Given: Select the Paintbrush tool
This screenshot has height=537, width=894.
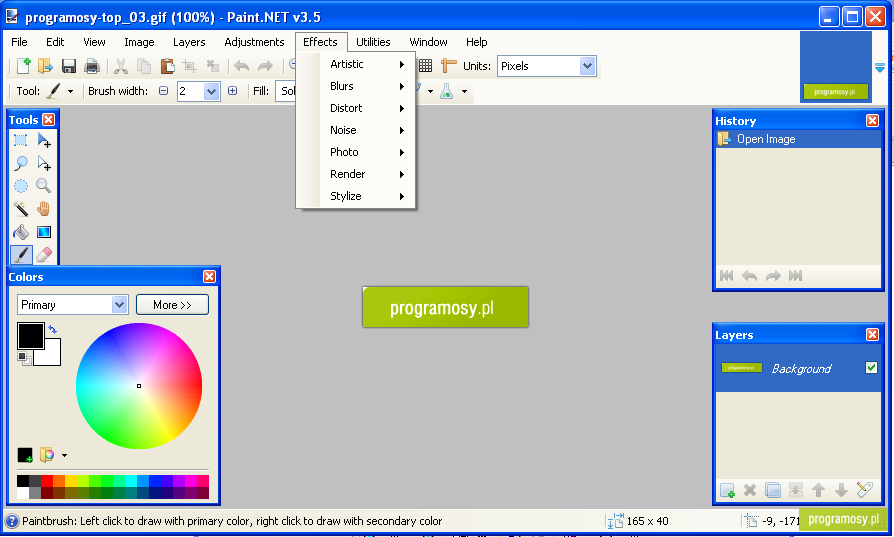Looking at the screenshot, I should click(21, 255).
